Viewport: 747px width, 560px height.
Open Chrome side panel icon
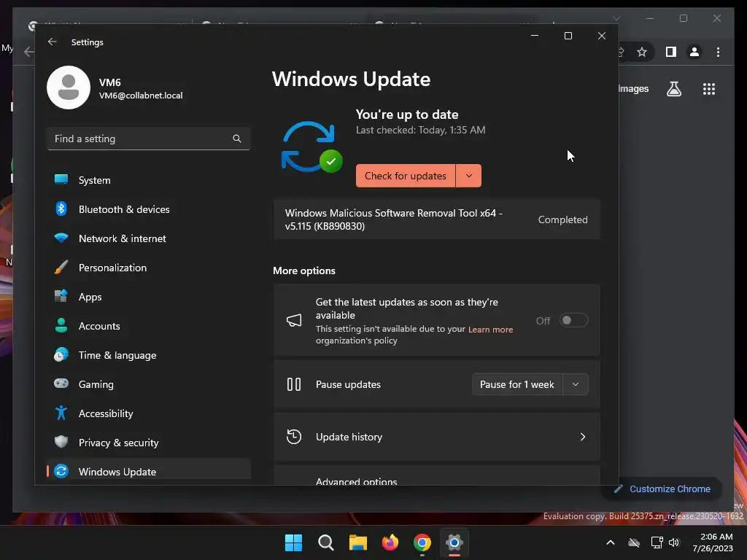tap(671, 52)
